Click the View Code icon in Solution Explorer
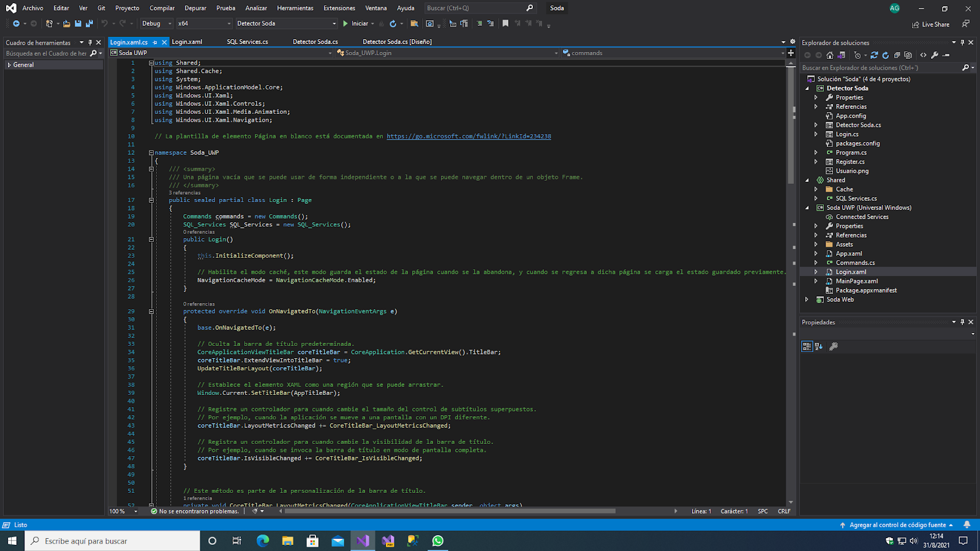The height and width of the screenshot is (551, 980). pyautogui.click(x=924, y=55)
